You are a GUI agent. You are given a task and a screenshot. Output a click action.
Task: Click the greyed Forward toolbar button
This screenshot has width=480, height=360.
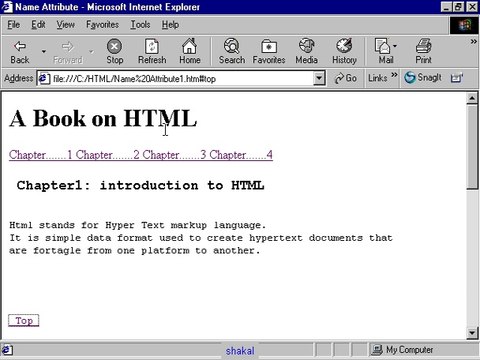68,52
